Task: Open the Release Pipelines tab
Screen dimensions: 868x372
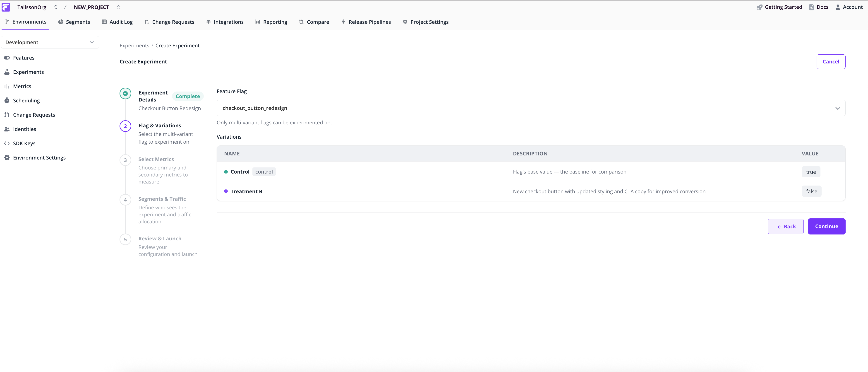Action: point(366,22)
